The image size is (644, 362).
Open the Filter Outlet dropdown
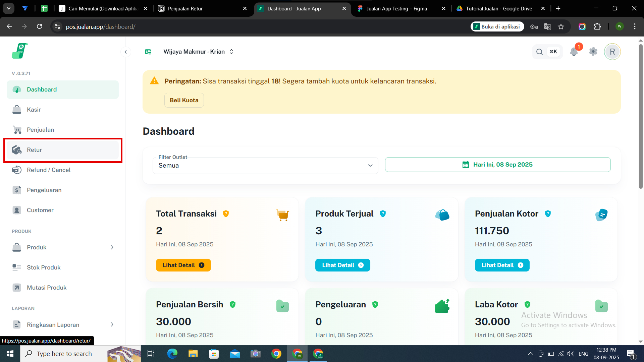(265, 165)
